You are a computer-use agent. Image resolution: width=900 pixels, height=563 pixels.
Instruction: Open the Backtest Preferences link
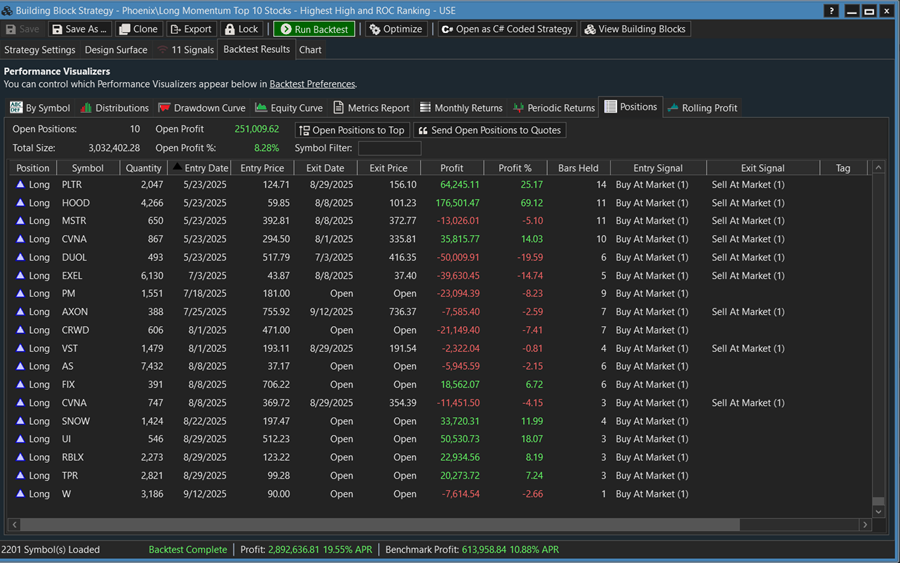tap(312, 84)
